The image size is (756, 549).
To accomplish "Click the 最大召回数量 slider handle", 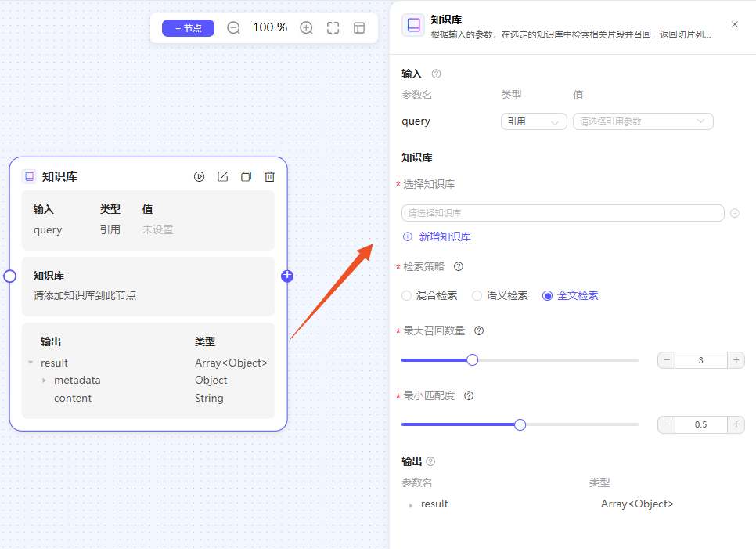I will 473,360.
